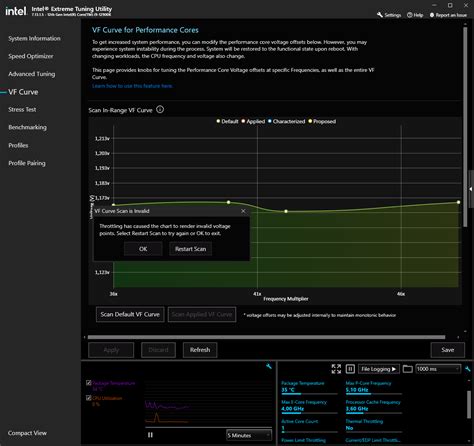Screen dimensions: 474x446
Task: Click Thermal Throttling 'No' value
Action: point(349,428)
